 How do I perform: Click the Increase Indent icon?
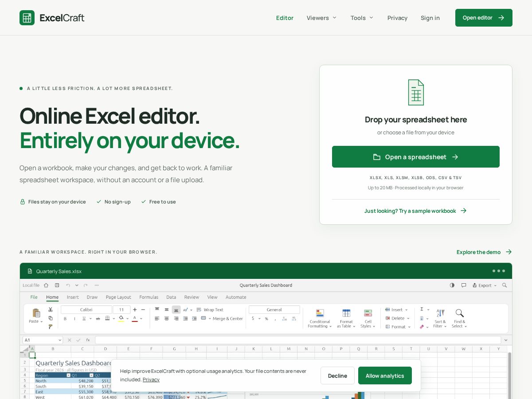click(x=194, y=318)
